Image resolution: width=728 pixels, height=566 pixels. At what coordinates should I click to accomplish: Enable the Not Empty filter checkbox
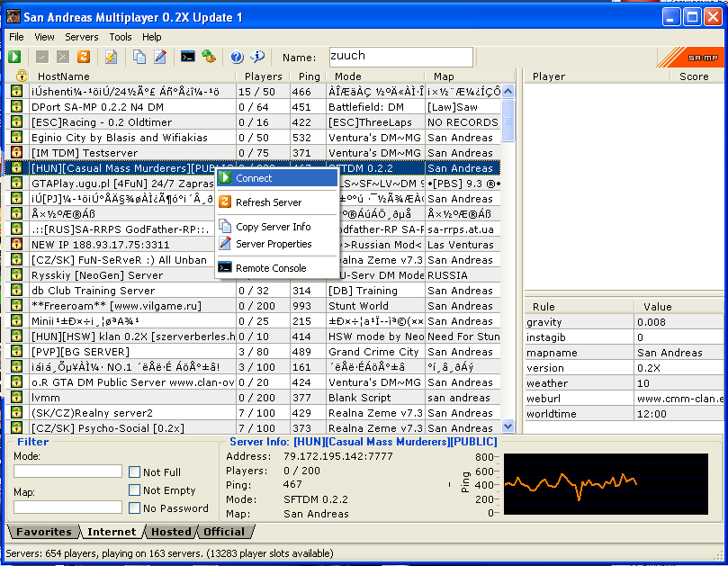(x=135, y=490)
